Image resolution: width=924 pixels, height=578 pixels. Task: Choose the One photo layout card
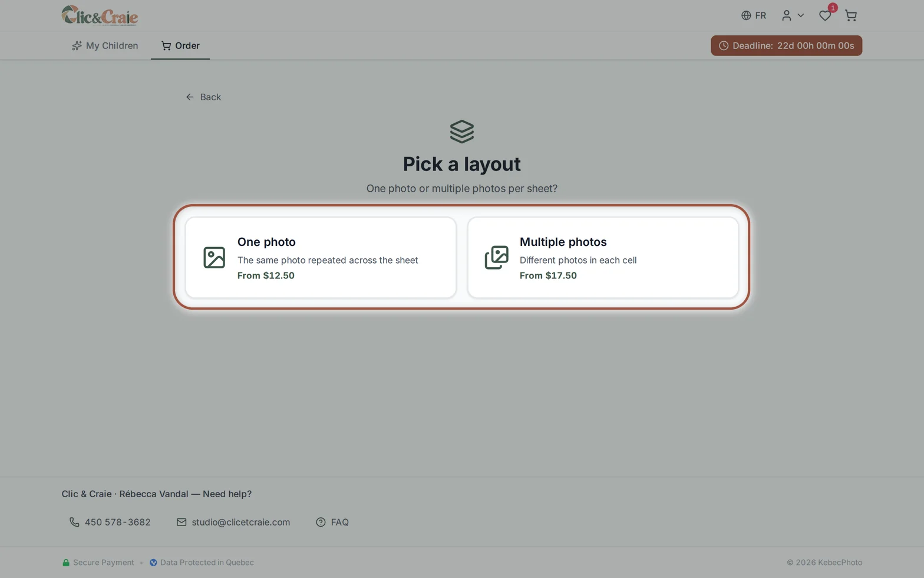coord(321,258)
